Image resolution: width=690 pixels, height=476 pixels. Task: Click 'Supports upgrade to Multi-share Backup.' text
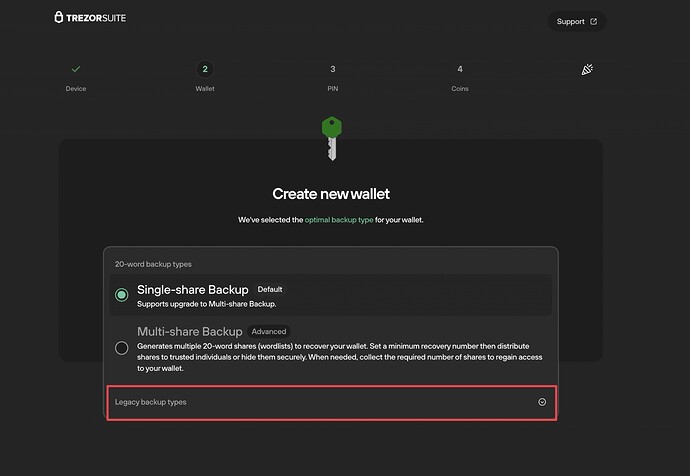pyautogui.click(x=206, y=304)
